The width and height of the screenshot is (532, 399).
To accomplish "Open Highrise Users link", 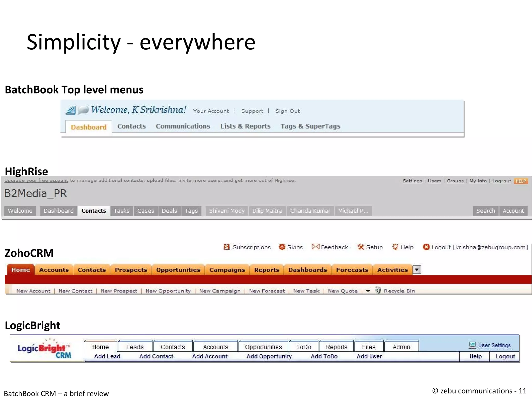I will 434,181.
